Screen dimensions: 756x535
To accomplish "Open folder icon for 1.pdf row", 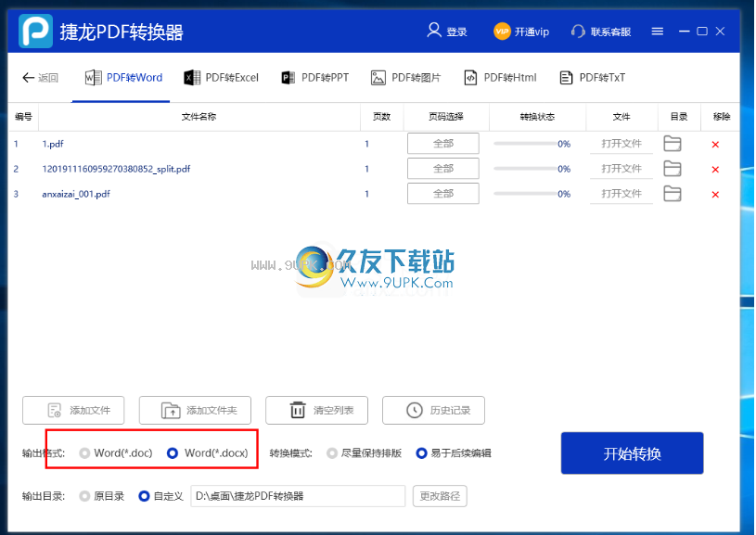I will click(673, 144).
